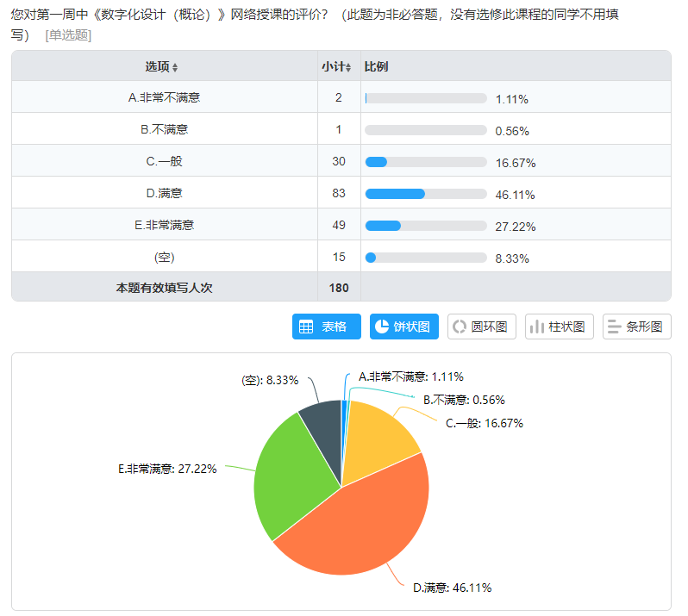Click the pie label D.满意: 46.11%
688x616 pixels.
coord(452,588)
